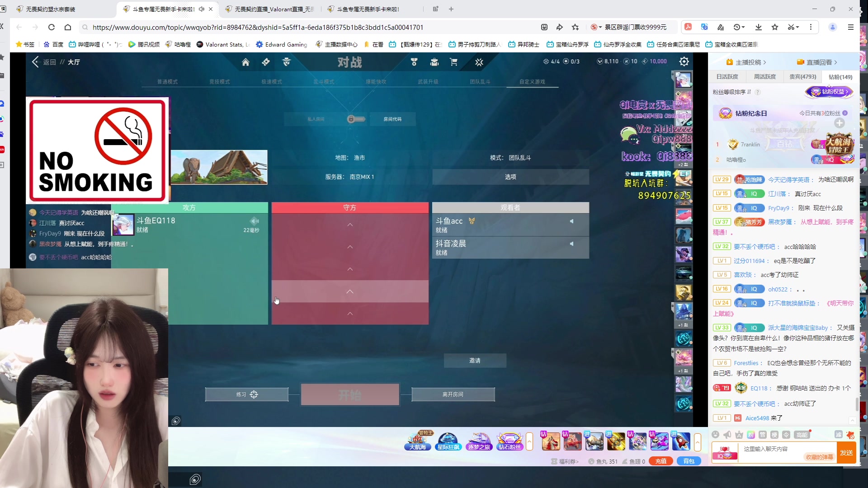This screenshot has width=868, height=488.
Task: Switch to the 周活跃度 tab
Action: 764,77
